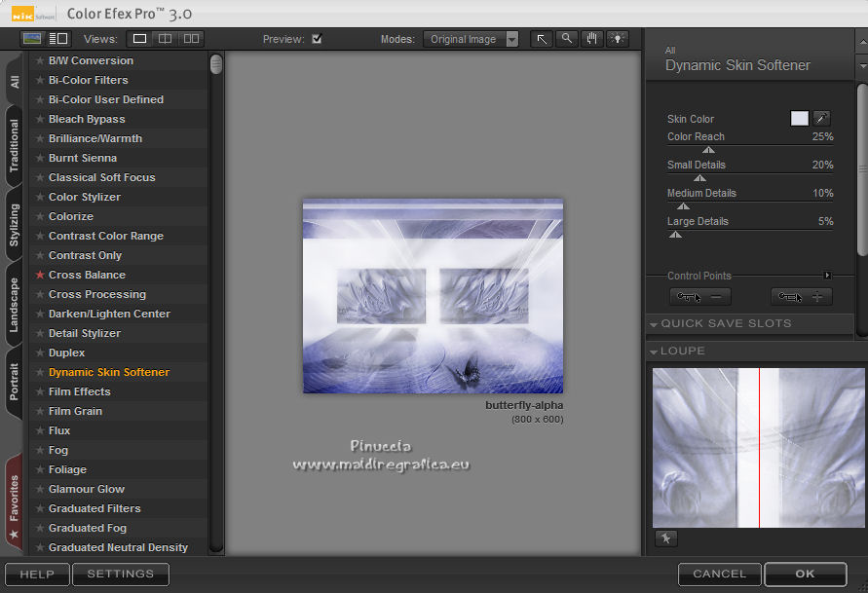This screenshot has width=868, height=593.
Task: Switch to the Traditional tab
Action: (x=15, y=145)
